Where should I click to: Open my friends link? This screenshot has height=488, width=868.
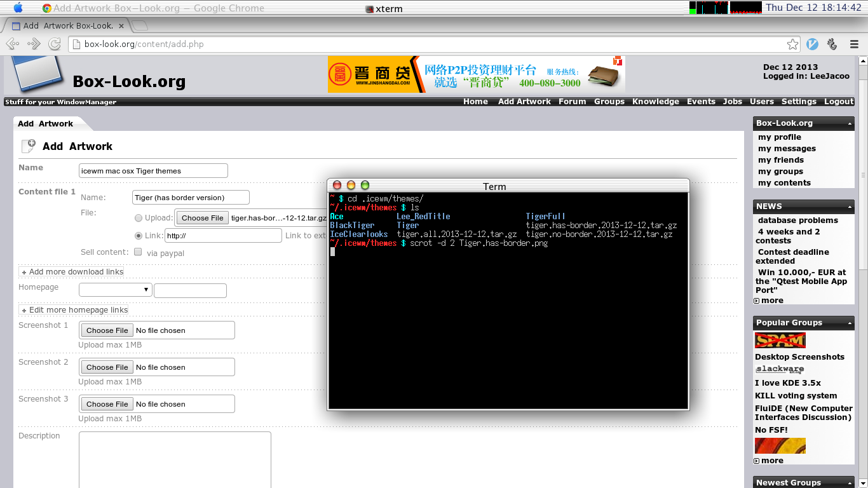click(780, 160)
